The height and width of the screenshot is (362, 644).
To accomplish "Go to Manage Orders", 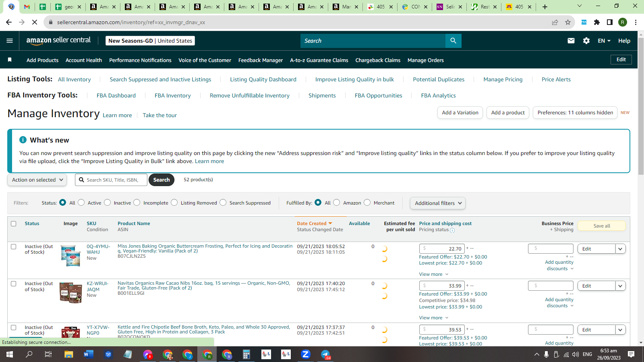I will click(x=425, y=60).
